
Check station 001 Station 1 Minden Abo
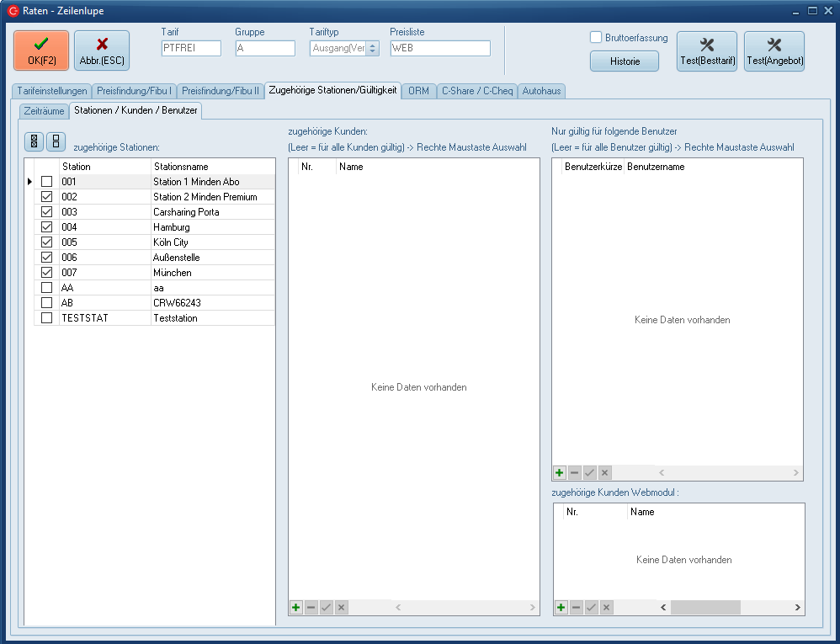[47, 182]
